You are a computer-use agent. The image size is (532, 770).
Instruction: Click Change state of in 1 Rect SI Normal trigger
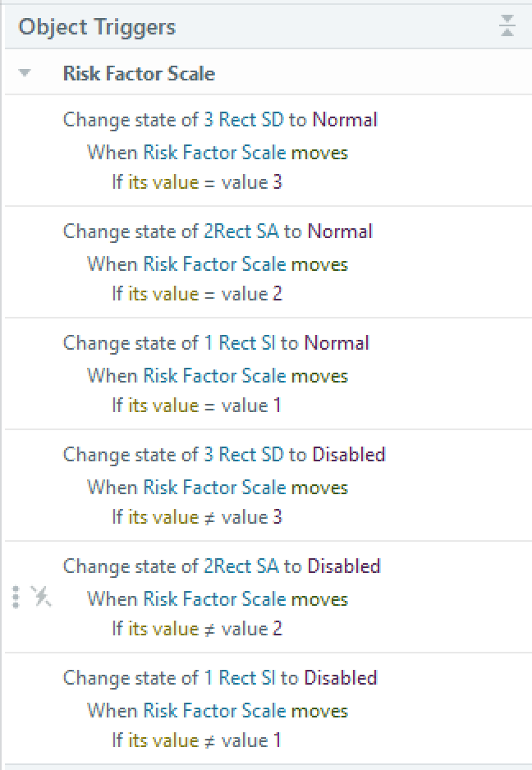[131, 343]
